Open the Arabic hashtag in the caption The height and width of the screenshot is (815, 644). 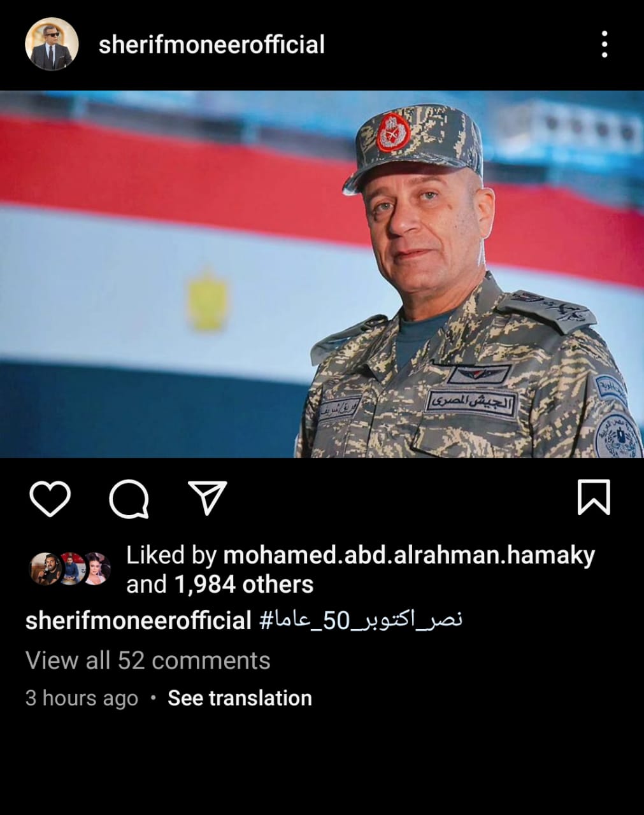click(x=361, y=620)
